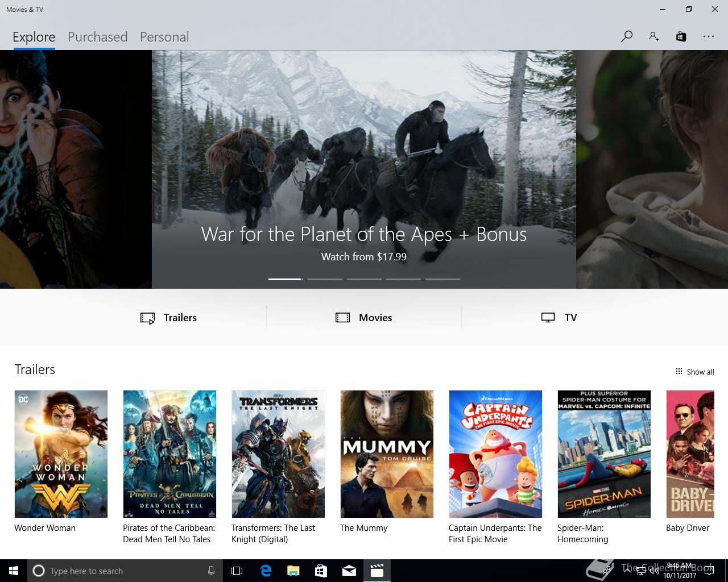
Task: Click the Spider-Man: Homecoming title text
Action: pos(583,534)
